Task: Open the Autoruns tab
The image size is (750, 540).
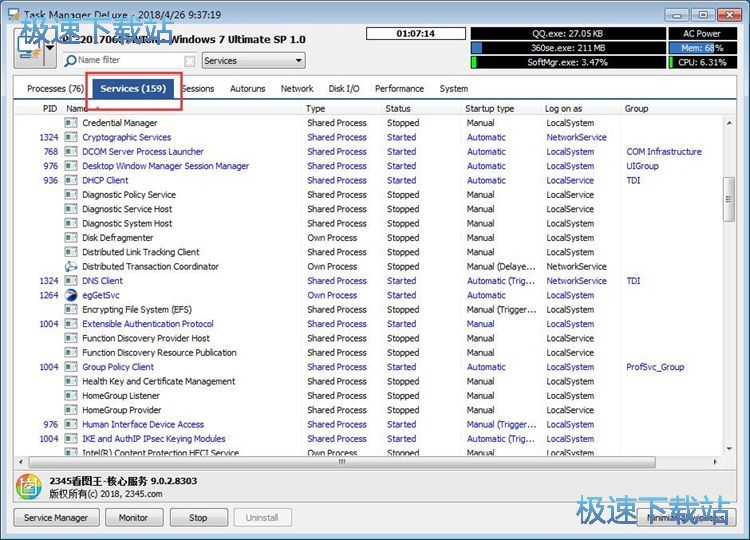Action: pyautogui.click(x=247, y=89)
